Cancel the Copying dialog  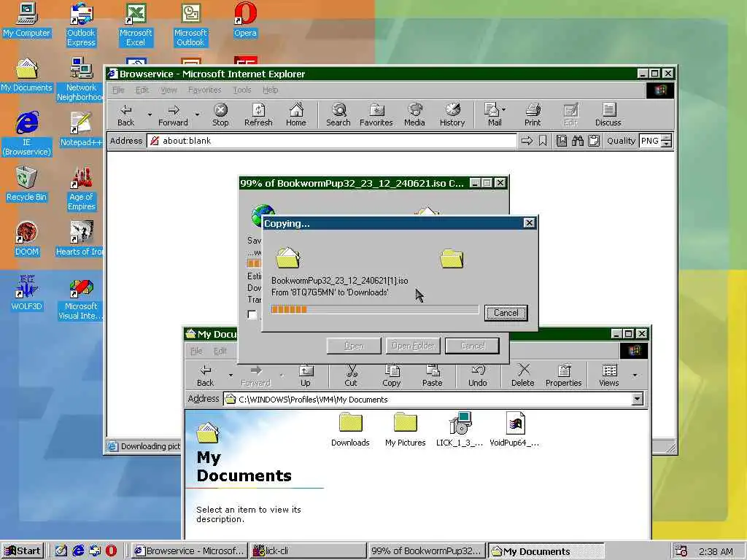tap(506, 313)
